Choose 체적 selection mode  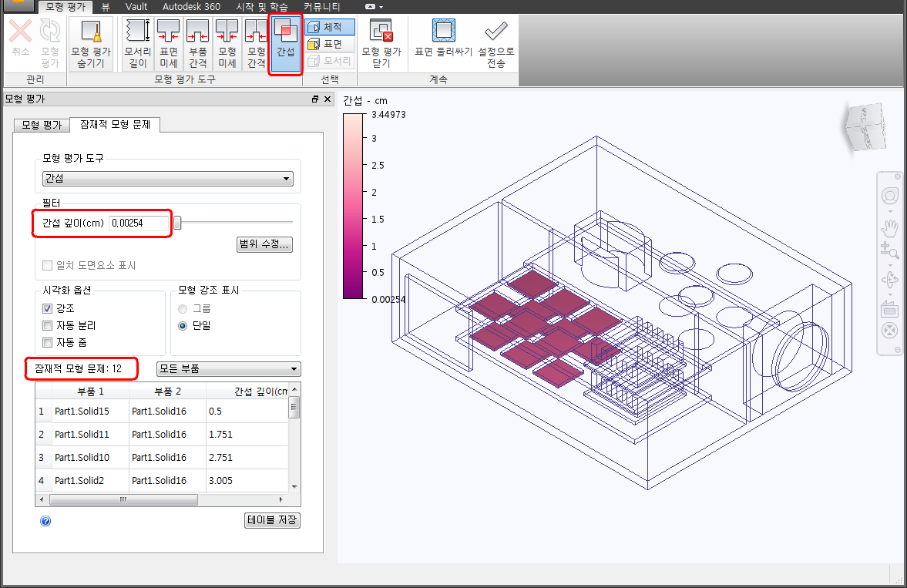coord(330,27)
